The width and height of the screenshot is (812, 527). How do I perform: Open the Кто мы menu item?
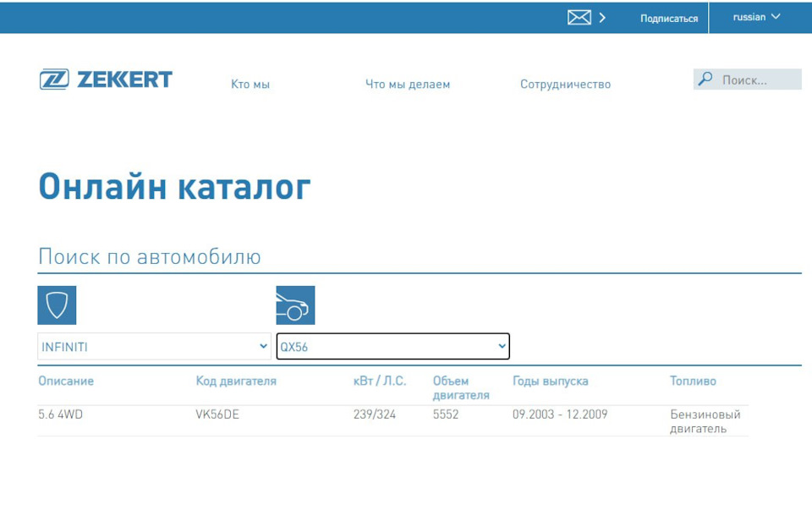[250, 84]
